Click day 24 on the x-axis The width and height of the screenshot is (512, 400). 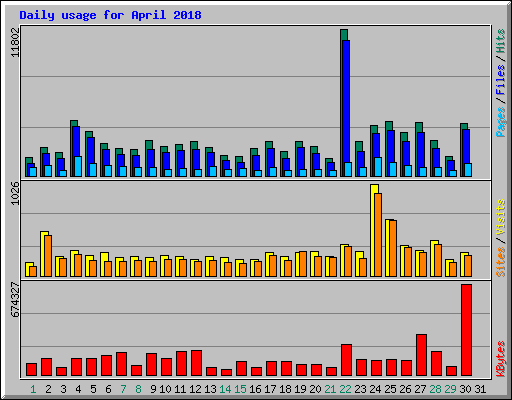(375, 389)
